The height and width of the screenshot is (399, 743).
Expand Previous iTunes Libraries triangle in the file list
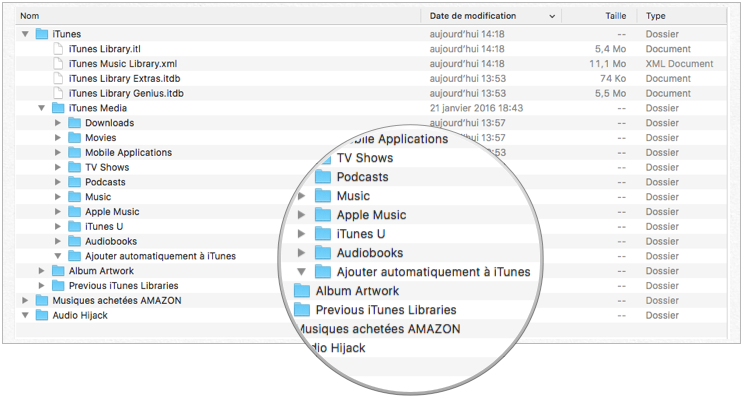(x=42, y=286)
